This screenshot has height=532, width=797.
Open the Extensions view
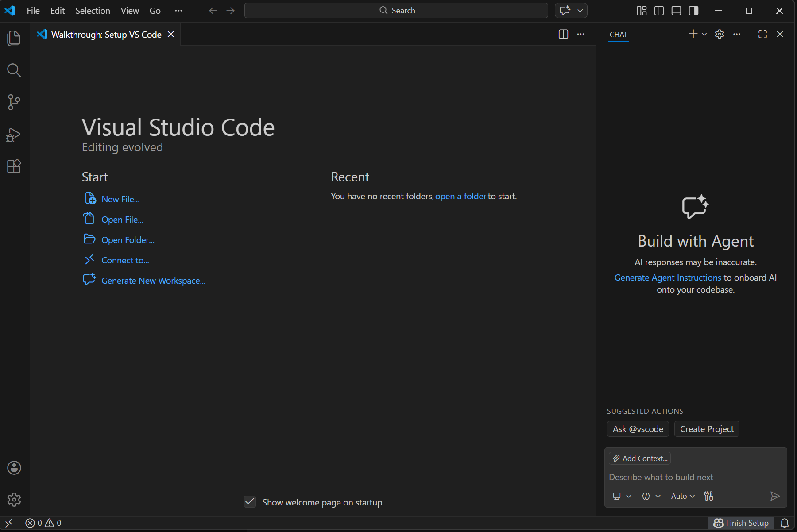[14, 166]
